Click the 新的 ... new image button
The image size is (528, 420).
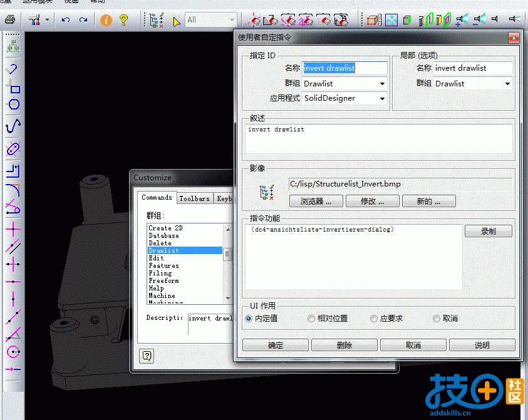tap(428, 202)
